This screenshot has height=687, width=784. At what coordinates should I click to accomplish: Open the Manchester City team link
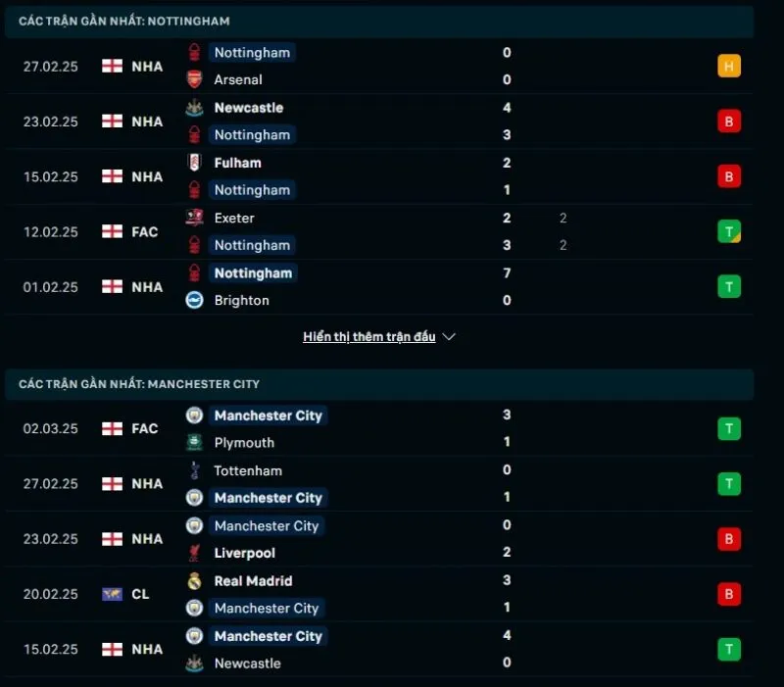tap(268, 416)
